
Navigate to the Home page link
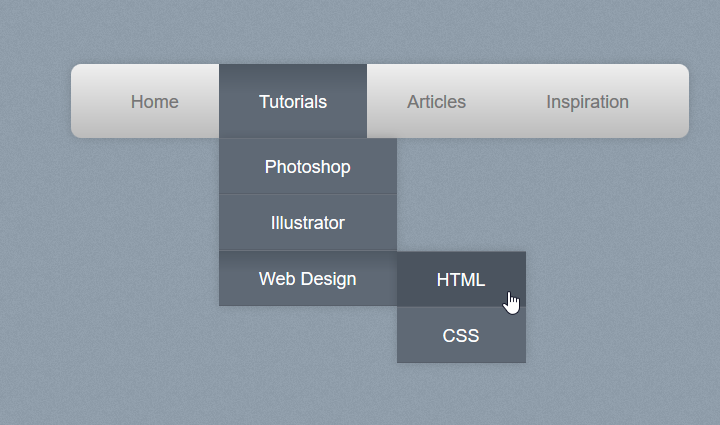click(x=154, y=101)
